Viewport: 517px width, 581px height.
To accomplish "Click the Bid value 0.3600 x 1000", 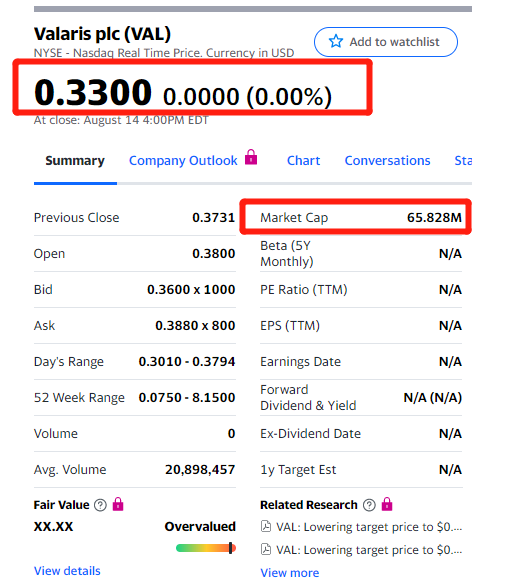I will click(191, 289).
